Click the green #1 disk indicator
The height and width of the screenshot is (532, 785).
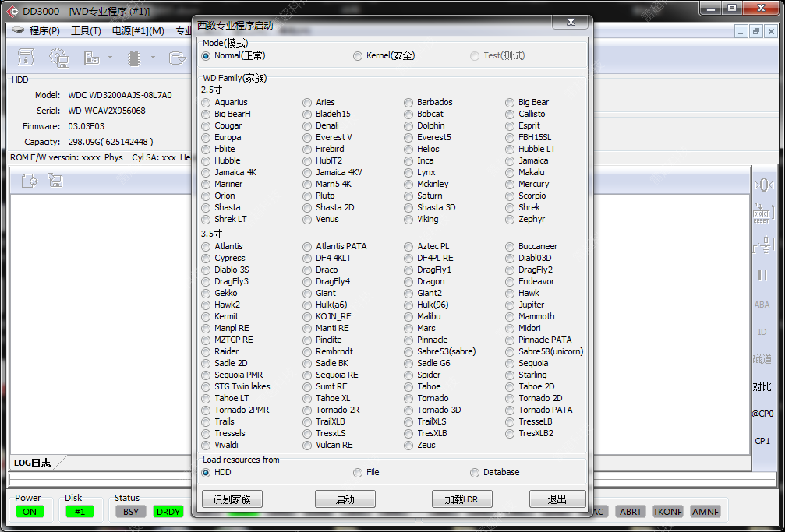coord(80,512)
